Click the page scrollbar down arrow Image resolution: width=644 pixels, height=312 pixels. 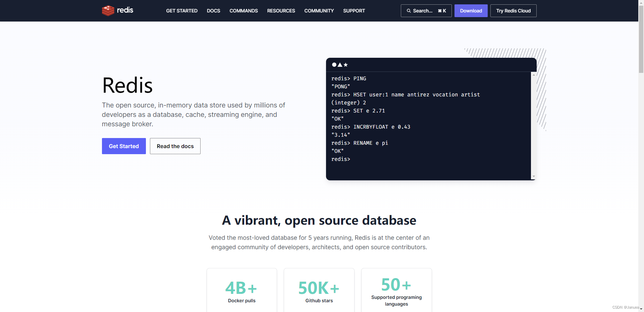coord(641,309)
